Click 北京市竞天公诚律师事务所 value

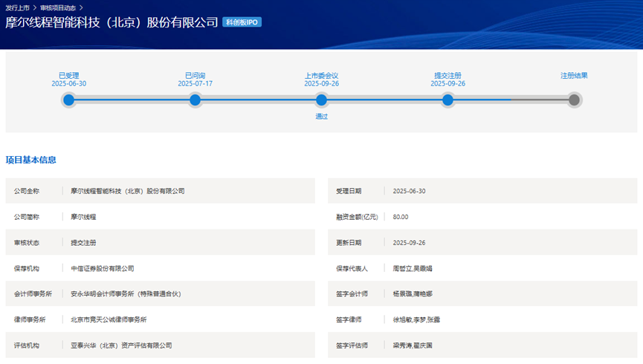109,319
